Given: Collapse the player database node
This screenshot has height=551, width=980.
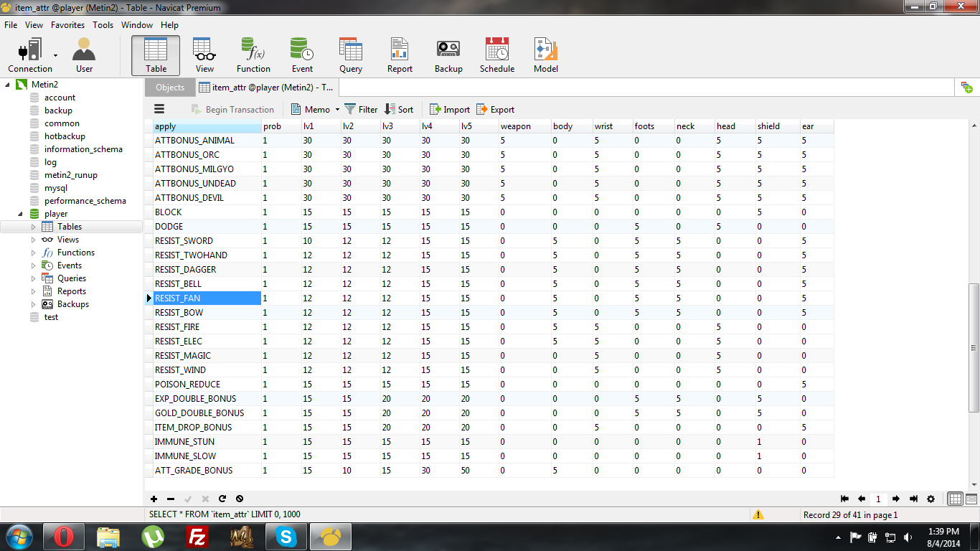Looking at the screenshot, I should 20,214.
